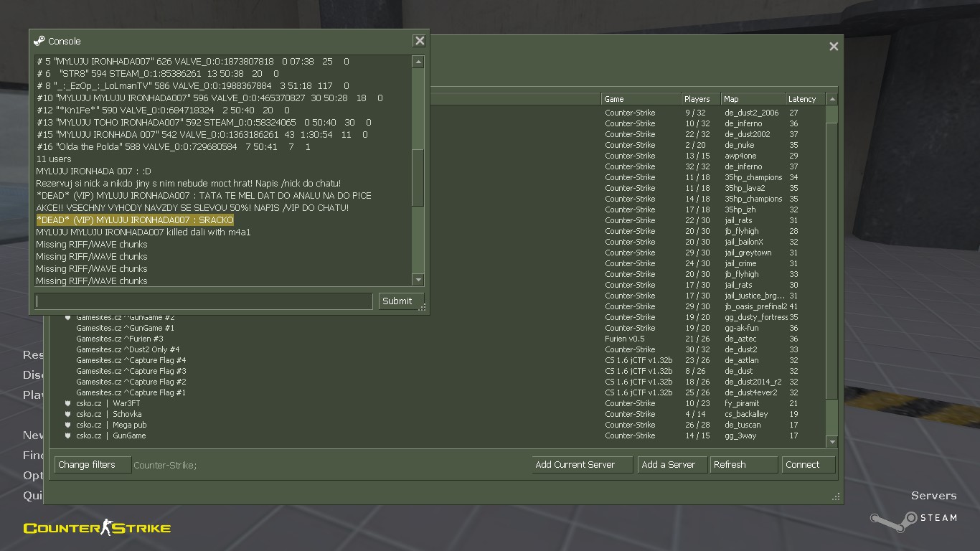
Task: Click map cell jail_greytown
Action: pyautogui.click(x=748, y=253)
